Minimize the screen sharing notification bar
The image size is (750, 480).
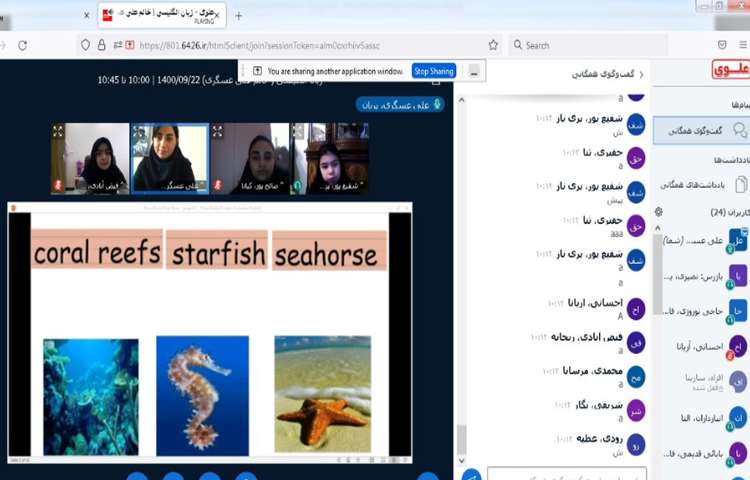coord(473,71)
